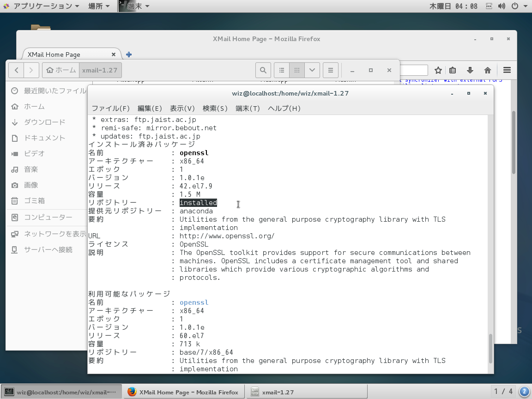Image resolution: width=532 pixels, height=399 pixels.
Task: Show Firefox bookmarks list icon
Action: point(453,70)
